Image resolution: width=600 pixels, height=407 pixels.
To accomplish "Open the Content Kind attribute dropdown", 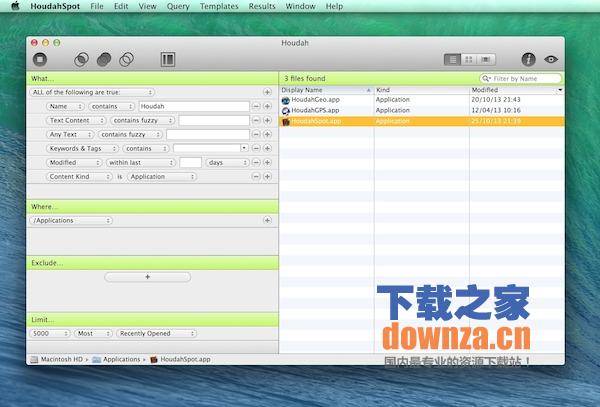I will click(x=79, y=177).
